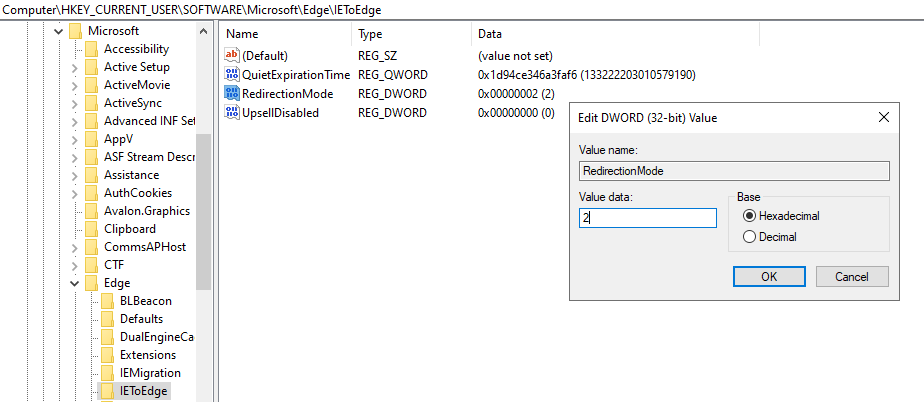Click the RedirectionMode data 0x00000002 (2)
This screenshot has height=402, width=924.
tap(516, 94)
